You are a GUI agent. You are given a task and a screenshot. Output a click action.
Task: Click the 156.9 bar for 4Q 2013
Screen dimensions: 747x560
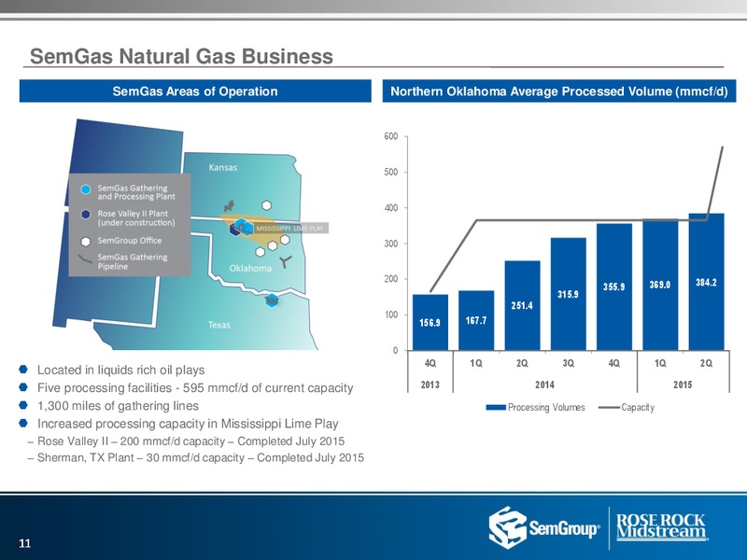(430, 322)
